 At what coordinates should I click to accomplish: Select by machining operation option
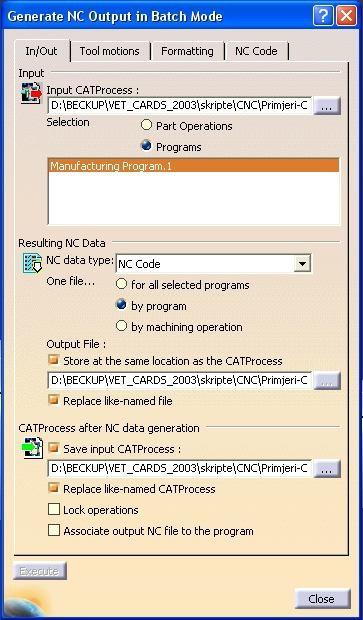tap(121, 326)
